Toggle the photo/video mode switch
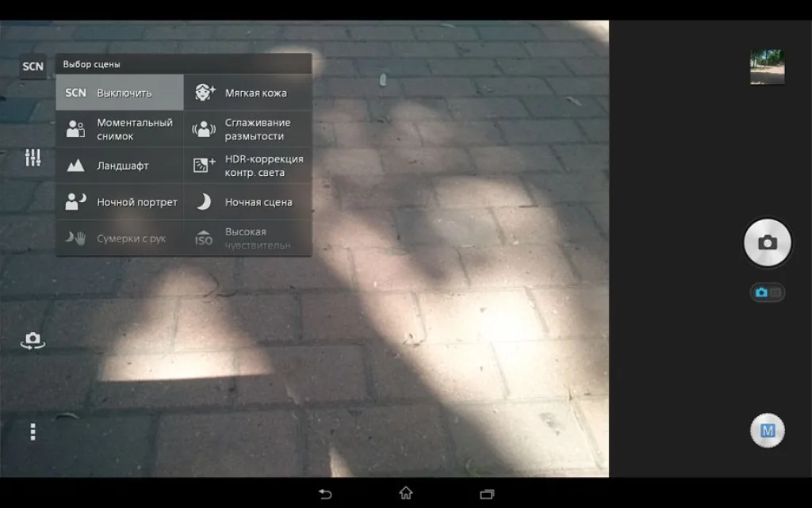The height and width of the screenshot is (508, 812). tap(767, 292)
